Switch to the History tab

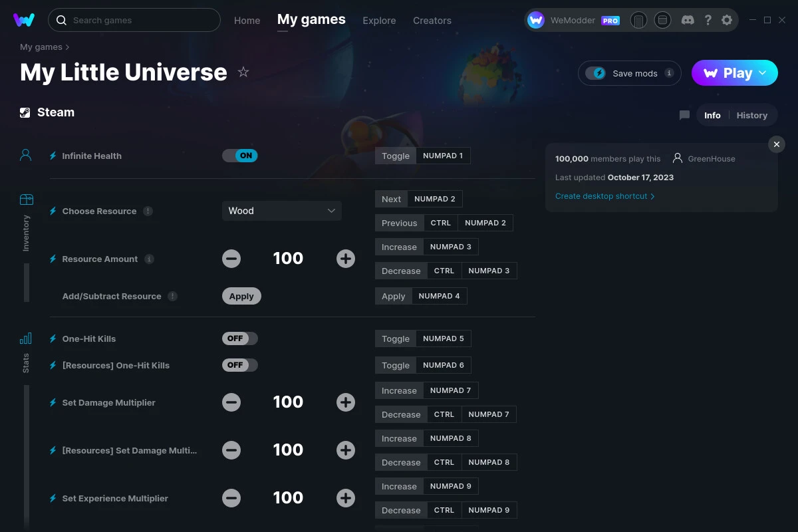click(x=751, y=115)
